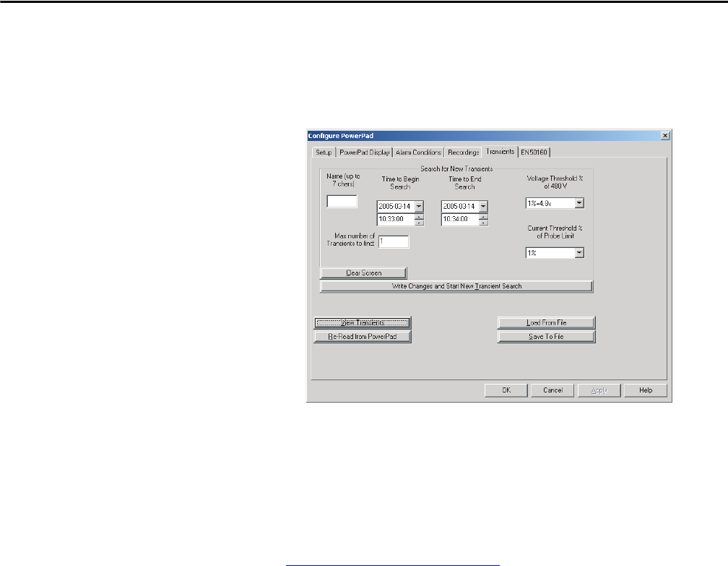This screenshot has width=728, height=566.
Task: Select the Transients tab
Action: tap(500, 152)
